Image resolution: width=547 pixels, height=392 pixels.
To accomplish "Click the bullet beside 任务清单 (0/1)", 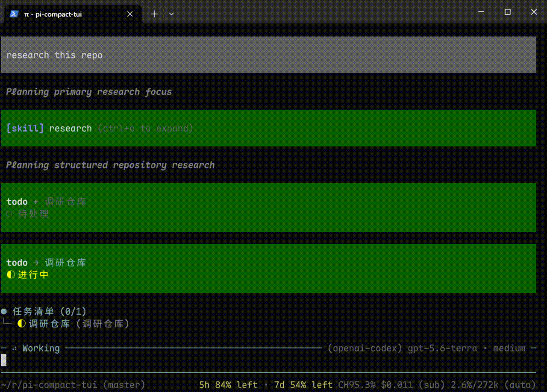I will coord(4,312).
